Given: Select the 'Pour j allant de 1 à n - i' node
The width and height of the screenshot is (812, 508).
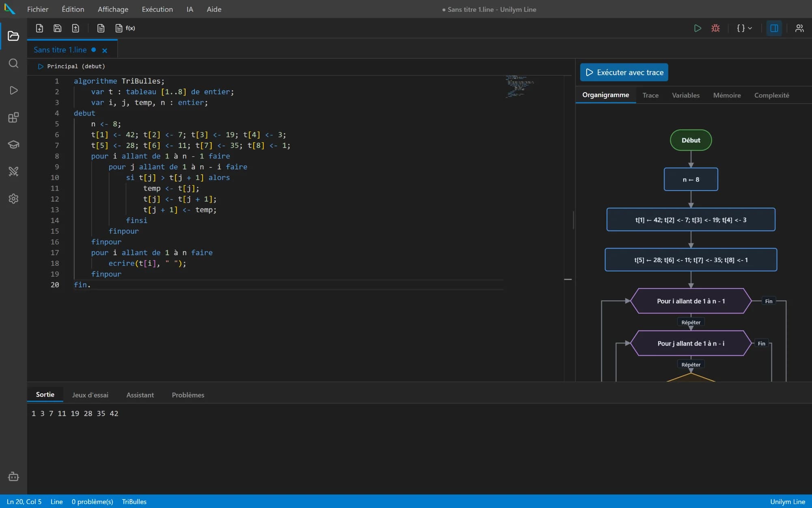Looking at the screenshot, I should point(691,343).
